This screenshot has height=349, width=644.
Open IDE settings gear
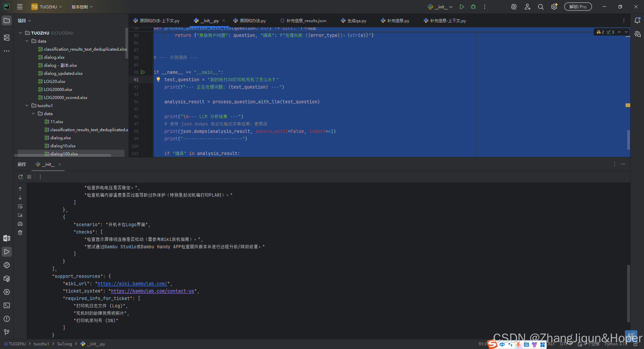[554, 7]
